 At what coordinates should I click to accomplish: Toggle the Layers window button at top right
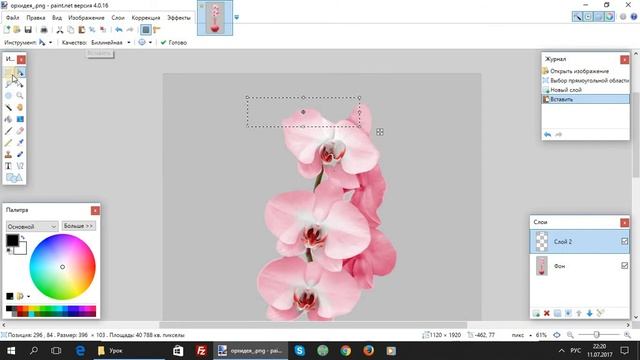[x=598, y=17]
